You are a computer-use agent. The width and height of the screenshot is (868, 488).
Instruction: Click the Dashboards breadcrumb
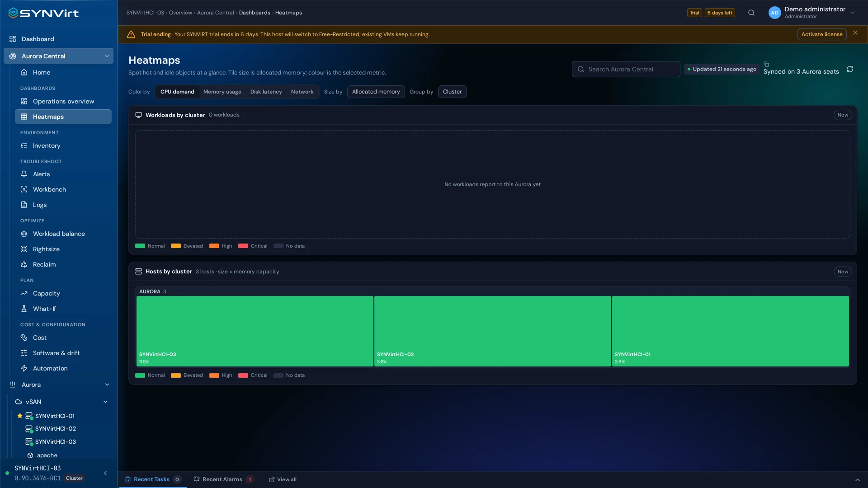255,13
